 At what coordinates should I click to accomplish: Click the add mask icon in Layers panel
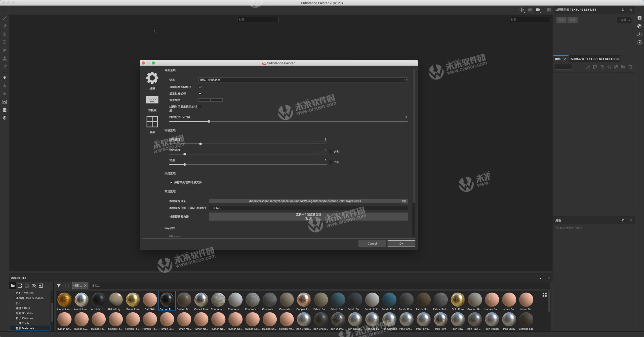[595, 67]
